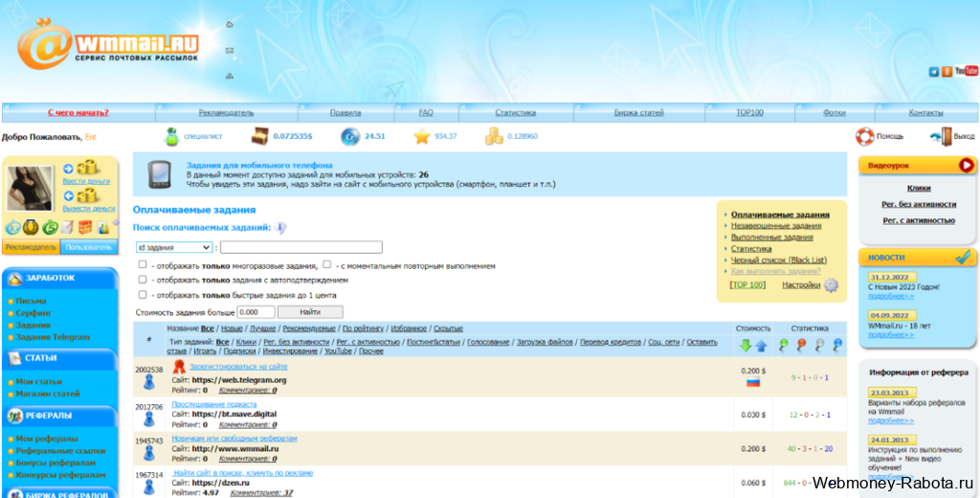The height and width of the screenshot is (498, 980).
Task: Open Незавершенные задания link
Action: click(776, 226)
